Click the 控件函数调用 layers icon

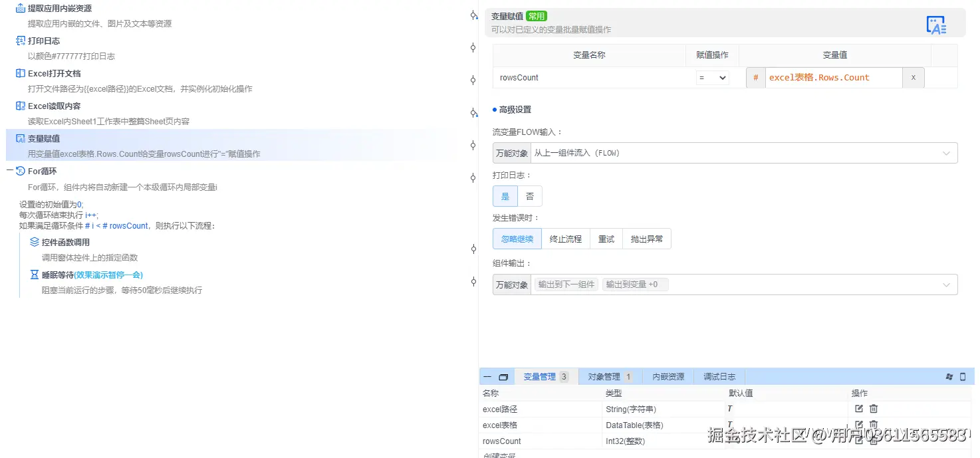(x=35, y=243)
